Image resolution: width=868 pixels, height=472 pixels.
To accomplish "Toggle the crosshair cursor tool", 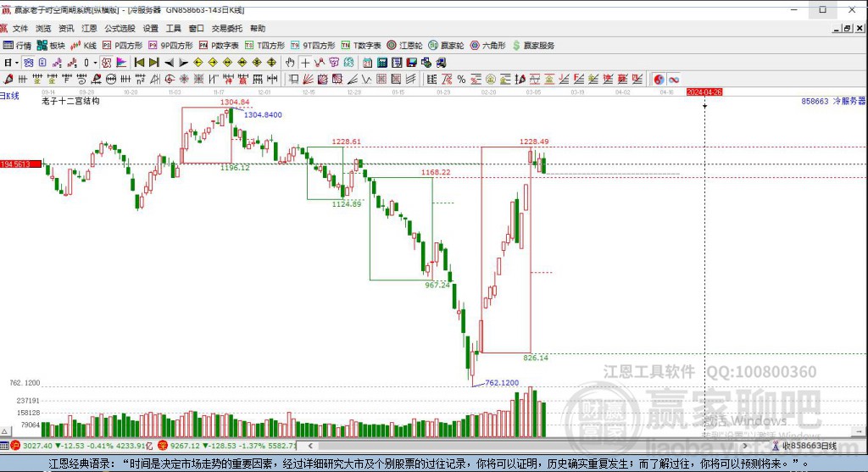I will coord(305,63).
